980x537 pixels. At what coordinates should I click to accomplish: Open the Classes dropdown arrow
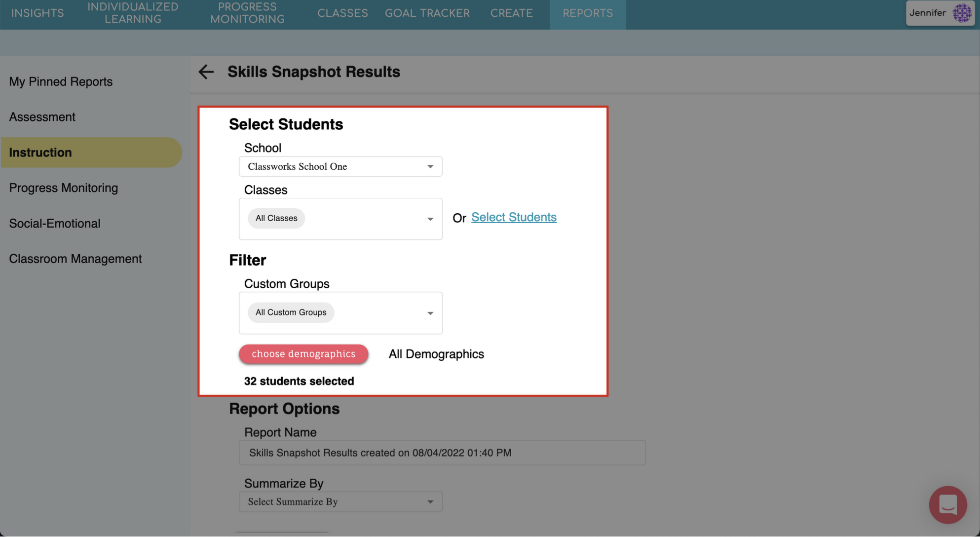tap(430, 219)
